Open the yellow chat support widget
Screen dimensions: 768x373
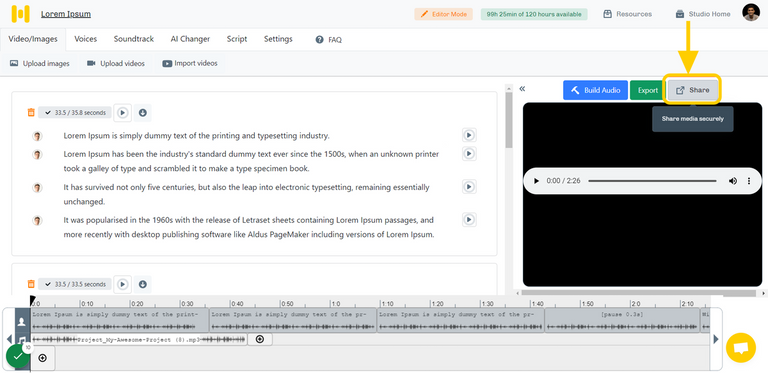[741, 348]
